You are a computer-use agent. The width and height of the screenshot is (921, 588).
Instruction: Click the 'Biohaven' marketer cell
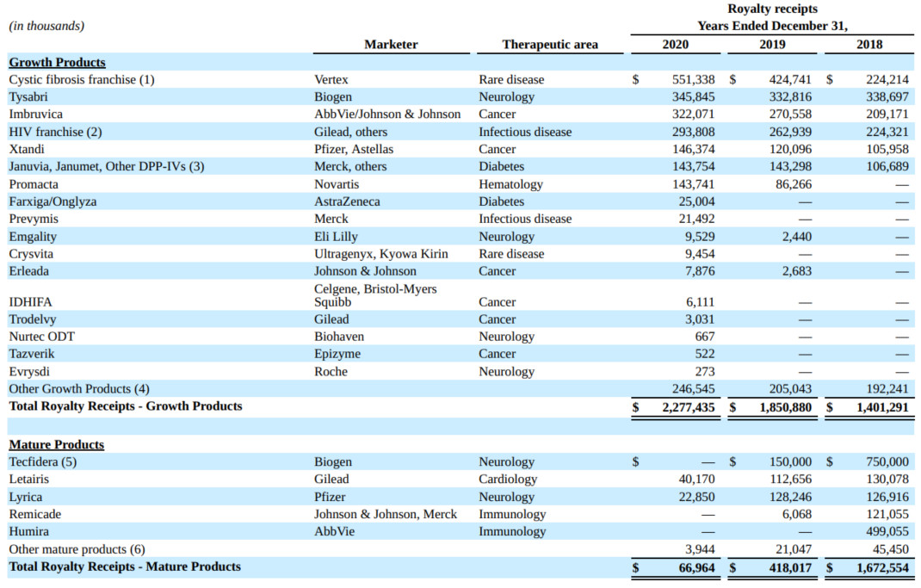point(339,337)
